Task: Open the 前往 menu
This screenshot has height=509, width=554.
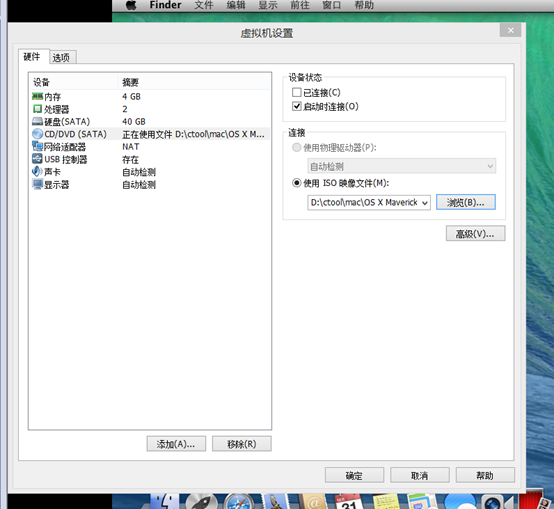Action: point(300,5)
